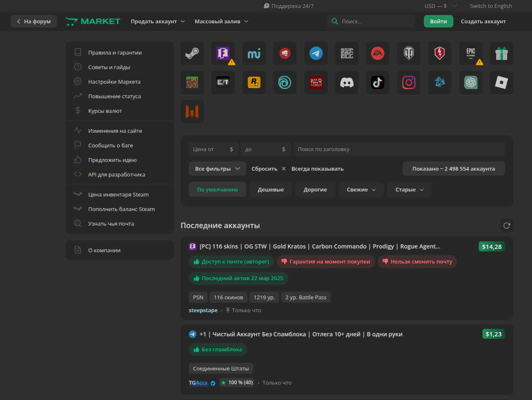
Task: Sort by Дешевые
Action: [x=271, y=189]
